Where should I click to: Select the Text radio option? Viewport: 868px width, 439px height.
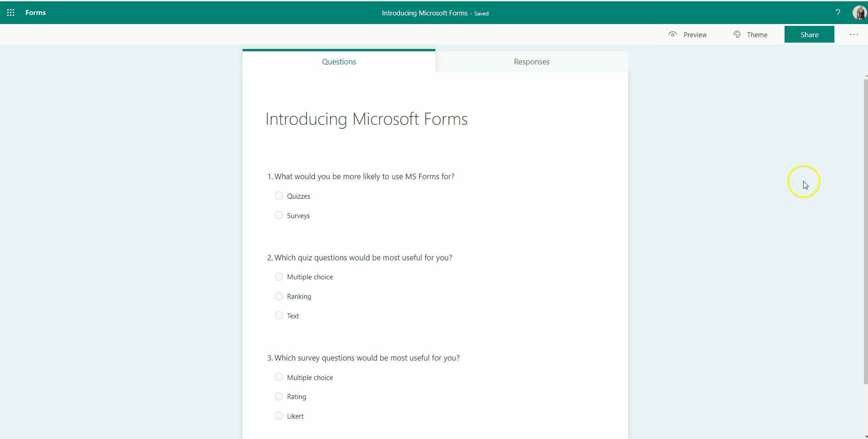pos(279,315)
